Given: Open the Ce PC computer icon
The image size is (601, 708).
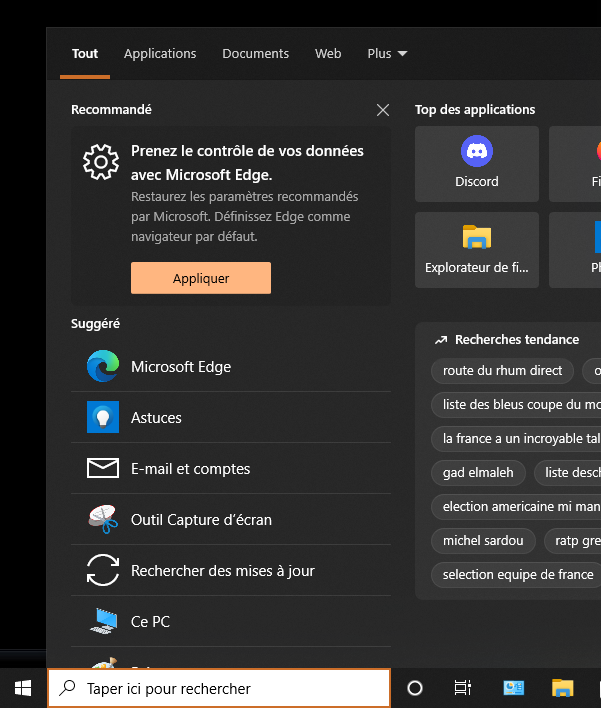Looking at the screenshot, I should (x=103, y=622).
